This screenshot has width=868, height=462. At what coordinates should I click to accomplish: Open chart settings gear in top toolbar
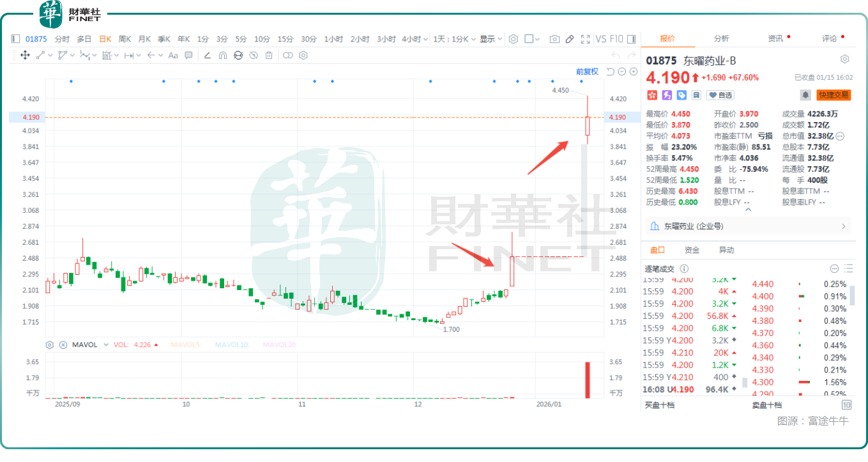pos(514,39)
